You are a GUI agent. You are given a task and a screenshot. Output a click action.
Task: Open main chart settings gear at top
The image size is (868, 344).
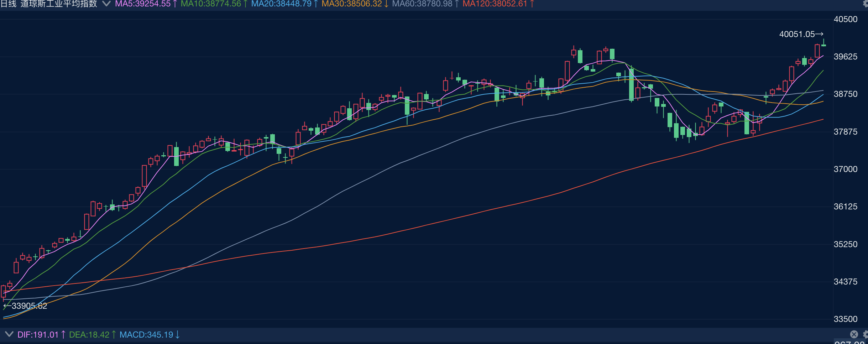point(865,4)
